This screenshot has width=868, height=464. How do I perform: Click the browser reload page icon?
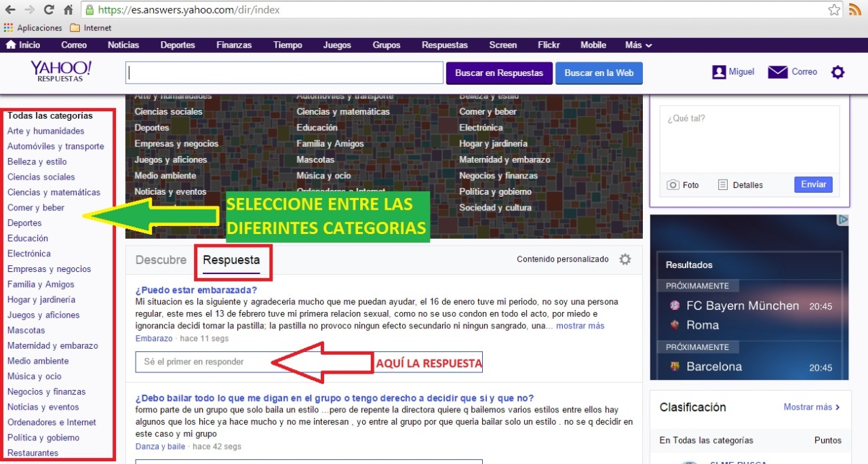coord(49,10)
